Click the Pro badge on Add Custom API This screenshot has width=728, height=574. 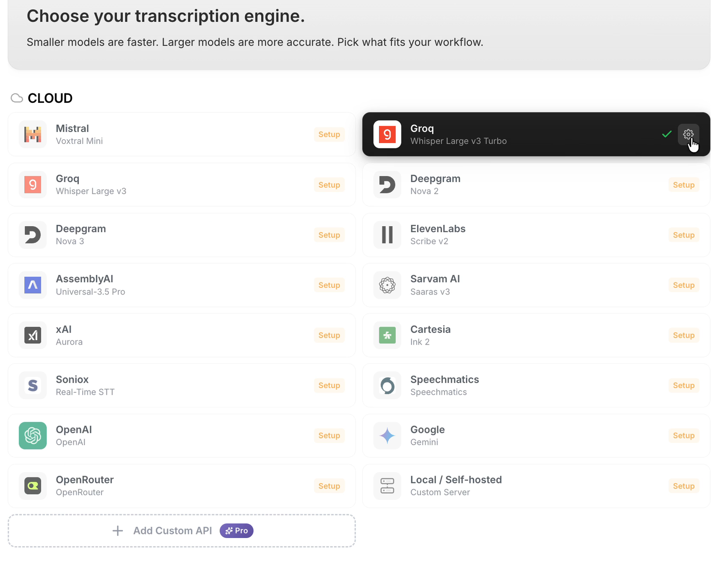(x=237, y=531)
